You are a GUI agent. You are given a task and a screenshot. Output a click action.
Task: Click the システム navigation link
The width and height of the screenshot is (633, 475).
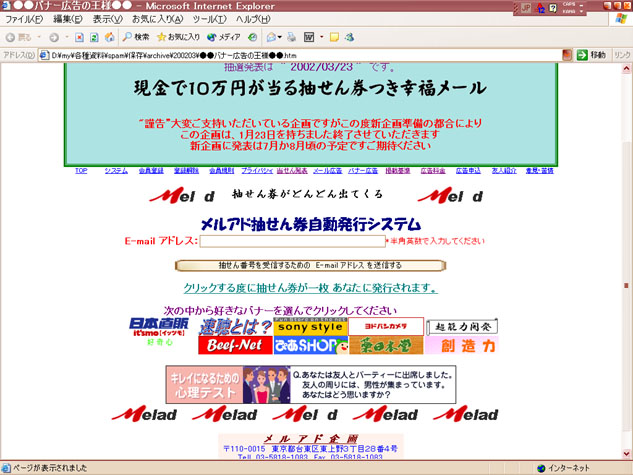116,171
